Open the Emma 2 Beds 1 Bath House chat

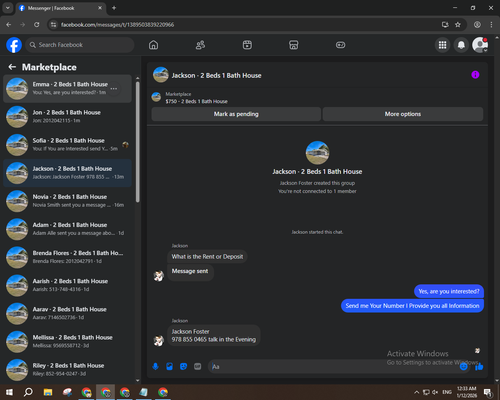tap(67, 89)
